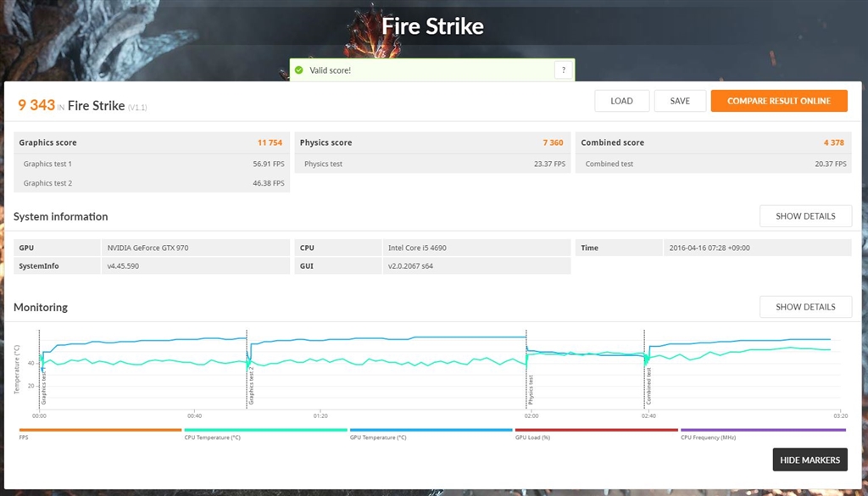Image resolution: width=868 pixels, height=496 pixels.
Task: Click the SAVE button
Action: pos(680,101)
